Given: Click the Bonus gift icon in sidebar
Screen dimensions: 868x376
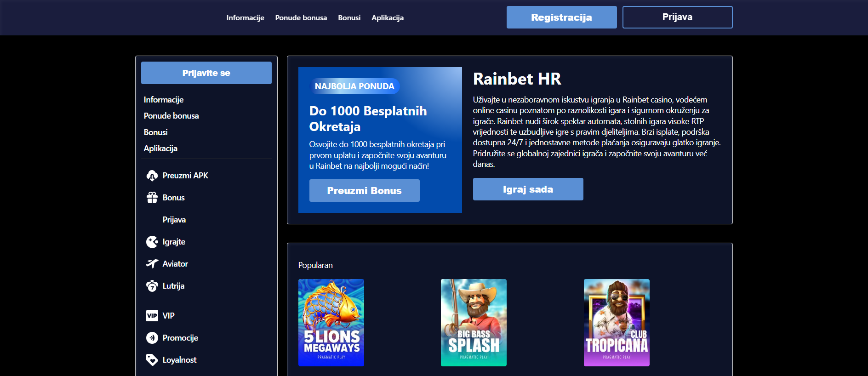Looking at the screenshot, I should [x=152, y=198].
